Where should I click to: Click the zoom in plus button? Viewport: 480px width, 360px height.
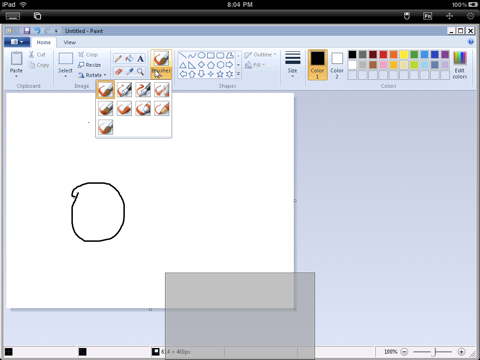coord(461,352)
